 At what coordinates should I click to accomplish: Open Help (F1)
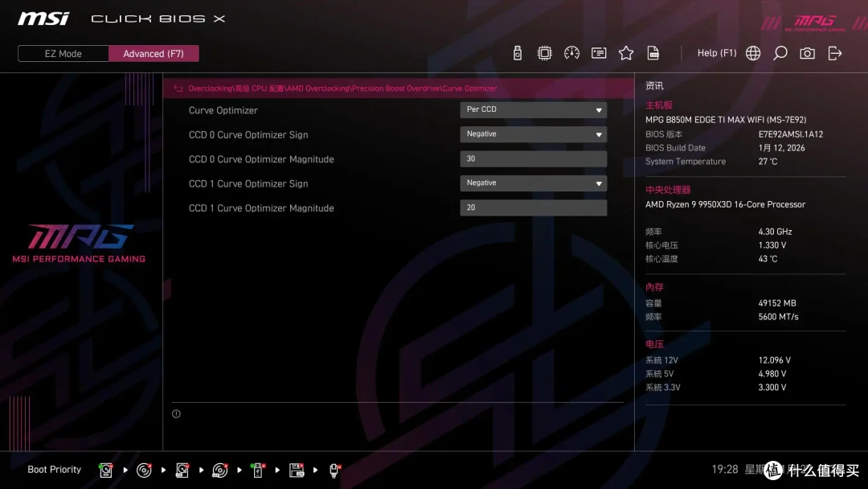coord(717,53)
